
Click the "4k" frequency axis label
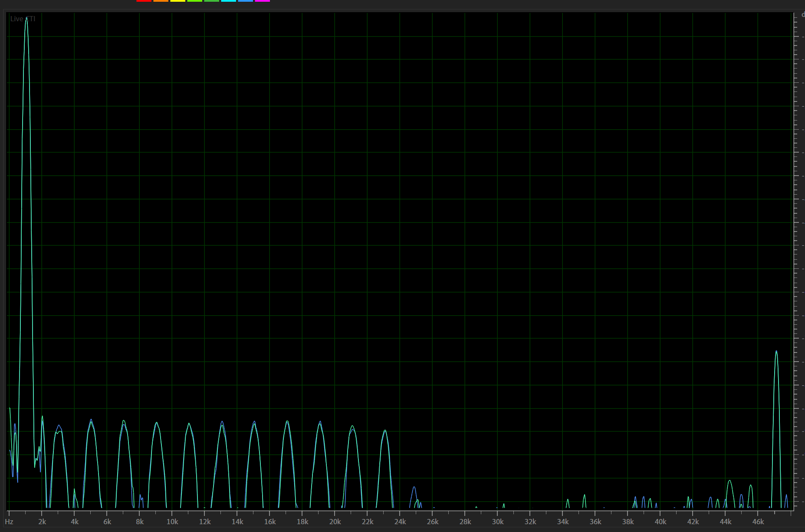[75, 522]
